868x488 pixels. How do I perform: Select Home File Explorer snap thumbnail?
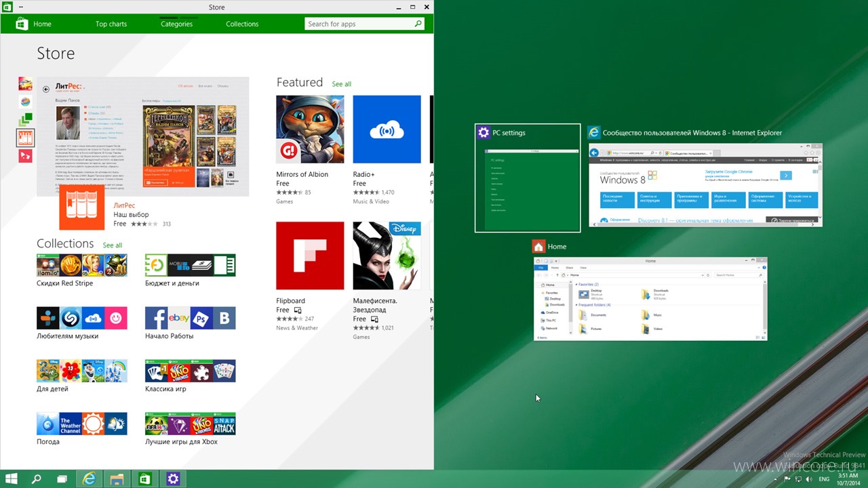[x=650, y=298]
